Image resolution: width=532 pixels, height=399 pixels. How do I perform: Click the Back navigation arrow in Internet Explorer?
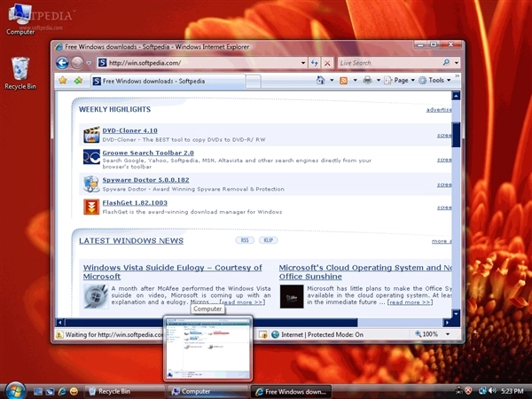(62, 63)
